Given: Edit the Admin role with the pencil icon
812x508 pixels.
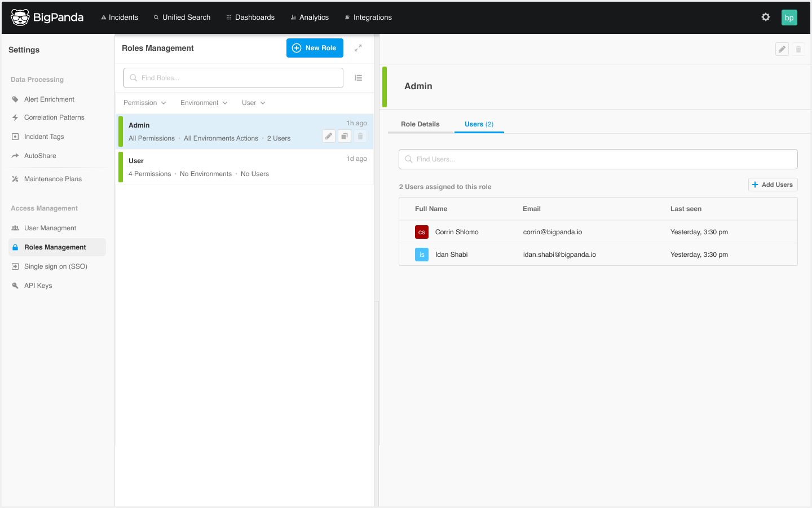Looking at the screenshot, I should click(329, 136).
